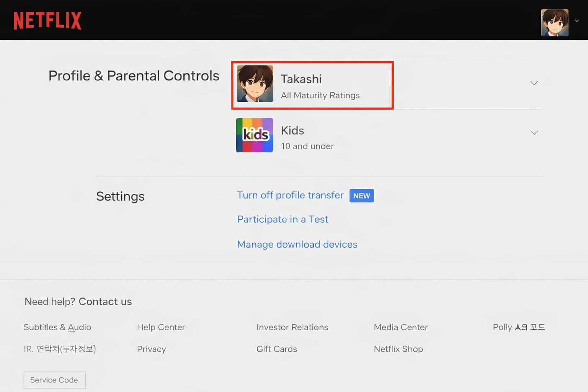
Task: Click the Contact us link
Action: coord(105,302)
